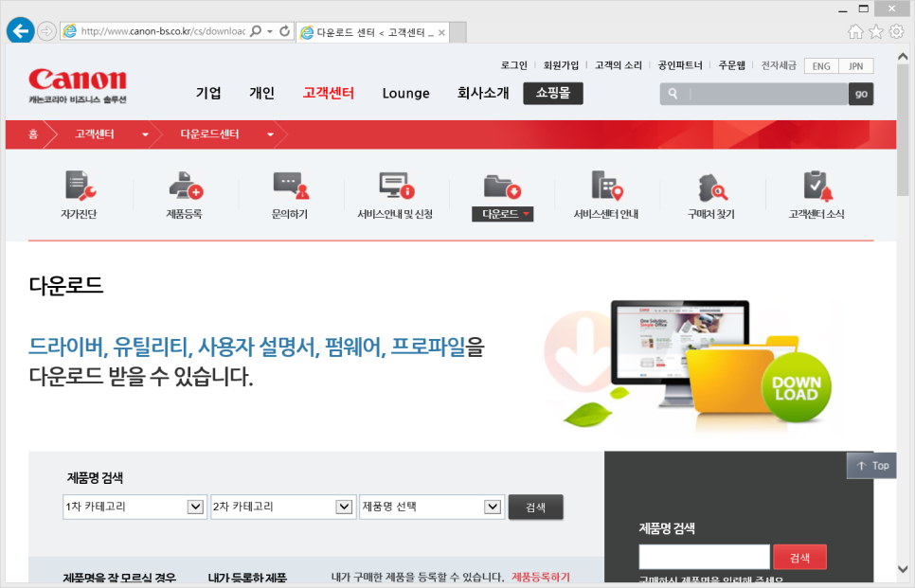This screenshot has width=915, height=588.
Task: Open the 회원가입 link
Action: pyautogui.click(x=562, y=65)
